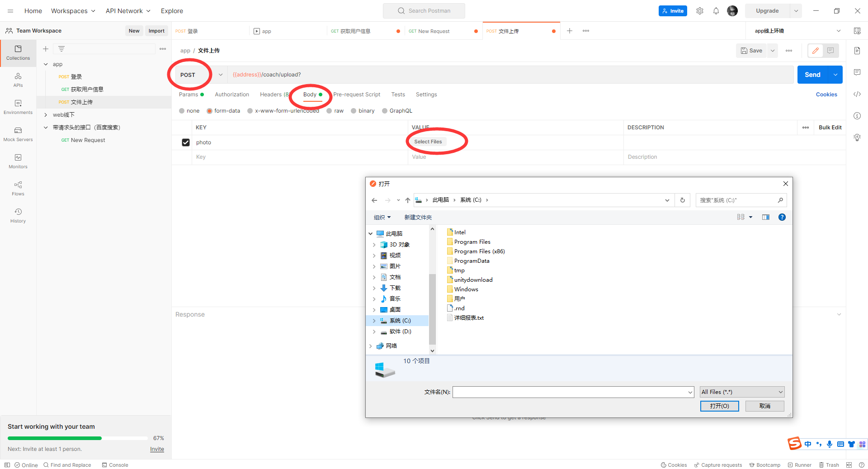Viewport: 868px width, 469px height.
Task: Open the request info icon
Action: click(857, 116)
